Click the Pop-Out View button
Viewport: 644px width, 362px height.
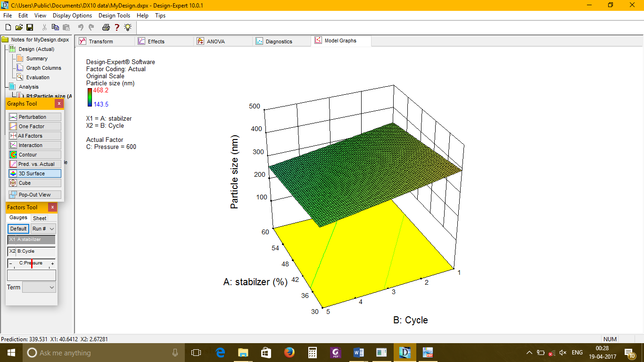click(34, 195)
